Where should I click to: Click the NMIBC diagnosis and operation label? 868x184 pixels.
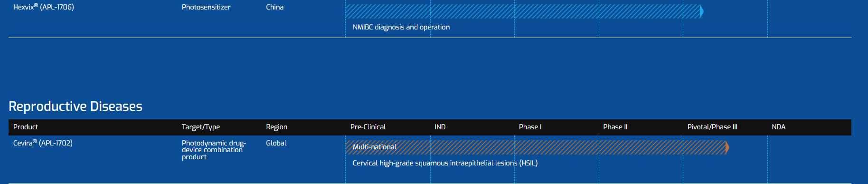coord(401,27)
